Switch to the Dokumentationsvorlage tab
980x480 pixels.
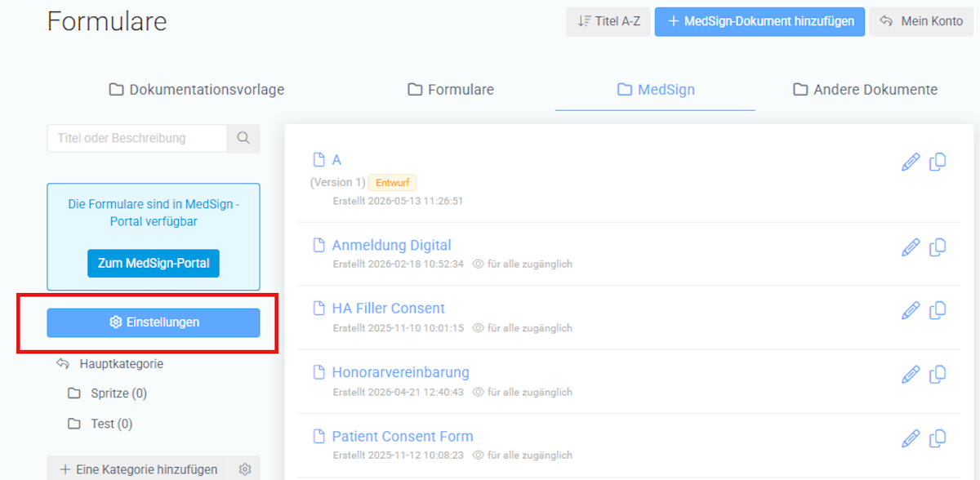point(197,90)
